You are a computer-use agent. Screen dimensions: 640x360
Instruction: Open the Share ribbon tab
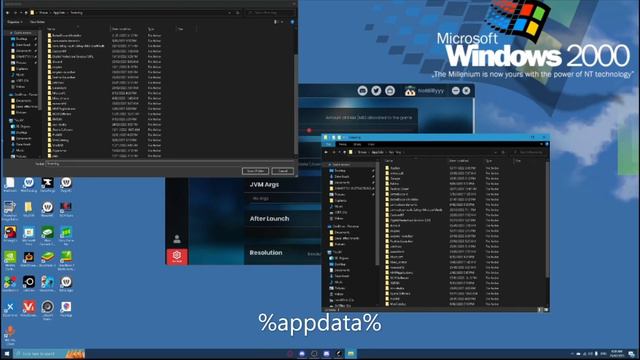[357, 144]
